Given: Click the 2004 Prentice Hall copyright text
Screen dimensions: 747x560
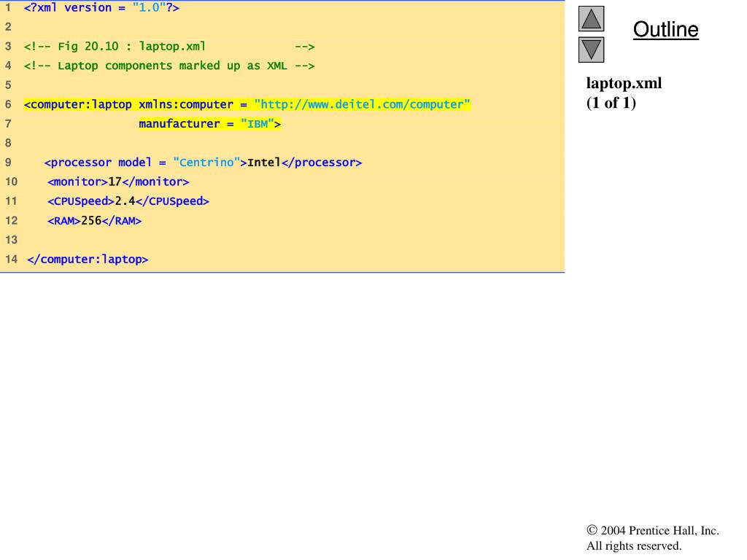Looking at the screenshot, I should click(653, 531).
